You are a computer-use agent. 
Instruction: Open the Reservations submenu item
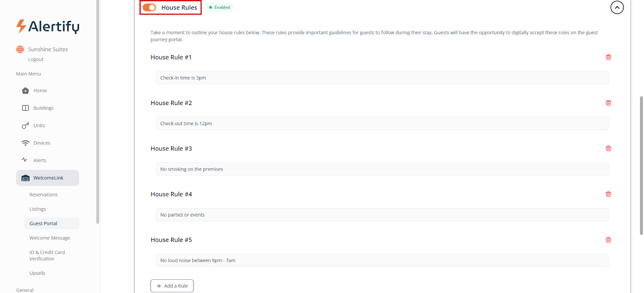43,195
